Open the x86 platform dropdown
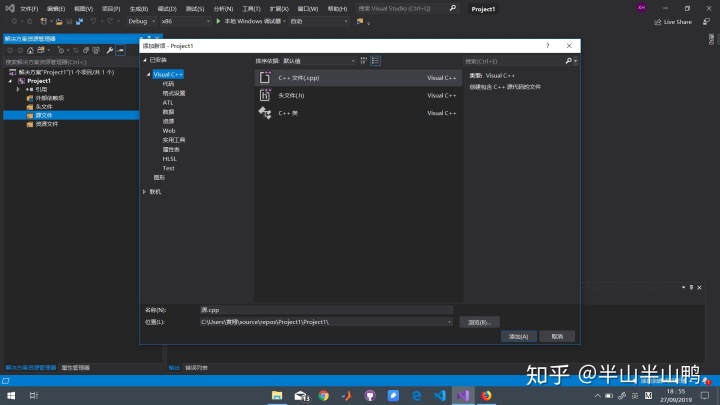 (x=185, y=21)
